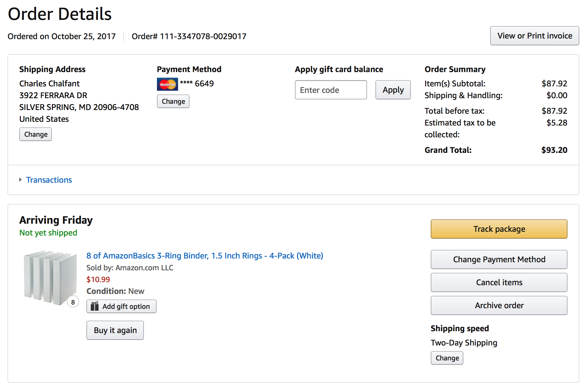588x389 pixels.
Task: Archive this order
Action: coord(499,305)
